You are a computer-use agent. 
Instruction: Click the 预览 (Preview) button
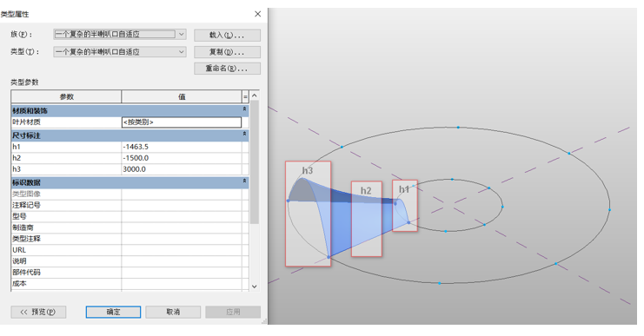click(x=38, y=313)
